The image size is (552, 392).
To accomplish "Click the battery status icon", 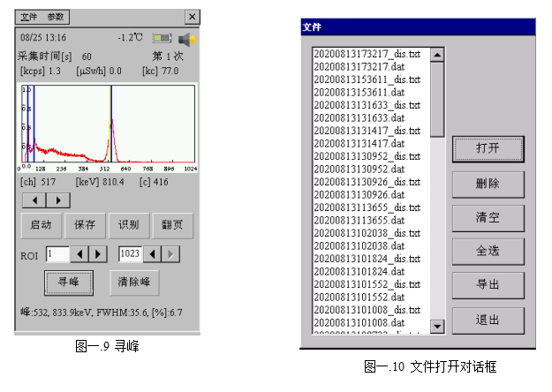I will (x=162, y=39).
